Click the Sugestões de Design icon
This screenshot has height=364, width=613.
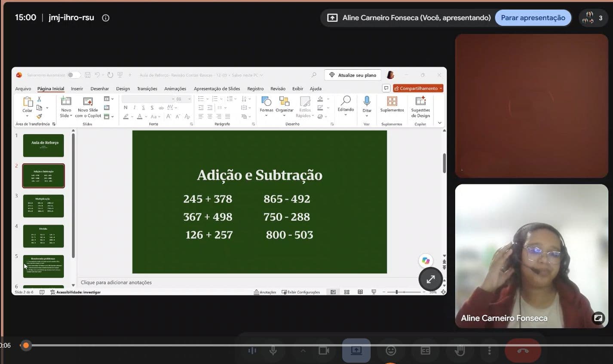pyautogui.click(x=420, y=101)
